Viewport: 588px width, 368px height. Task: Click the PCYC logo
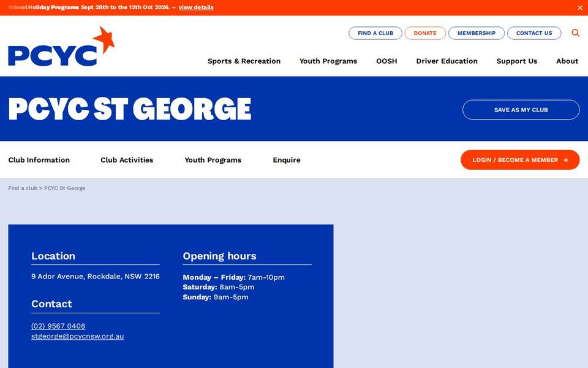pos(61,46)
